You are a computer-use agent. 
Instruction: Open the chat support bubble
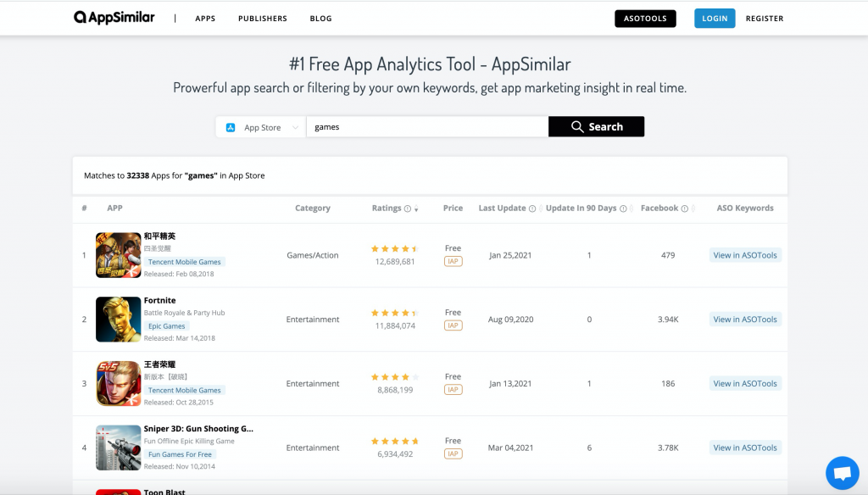tap(842, 472)
